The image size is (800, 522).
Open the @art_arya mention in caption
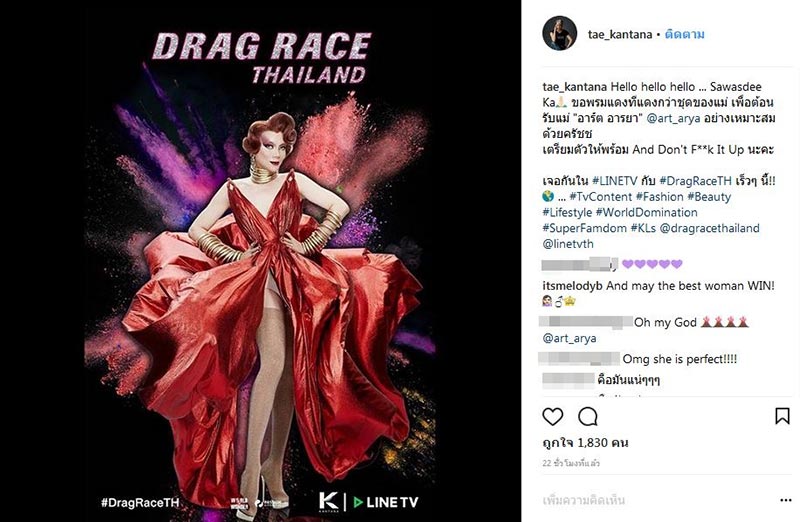point(673,118)
